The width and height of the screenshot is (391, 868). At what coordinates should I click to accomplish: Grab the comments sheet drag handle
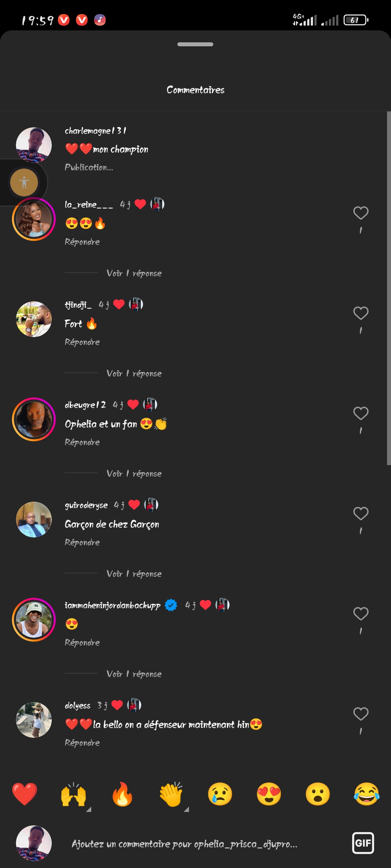[195, 44]
